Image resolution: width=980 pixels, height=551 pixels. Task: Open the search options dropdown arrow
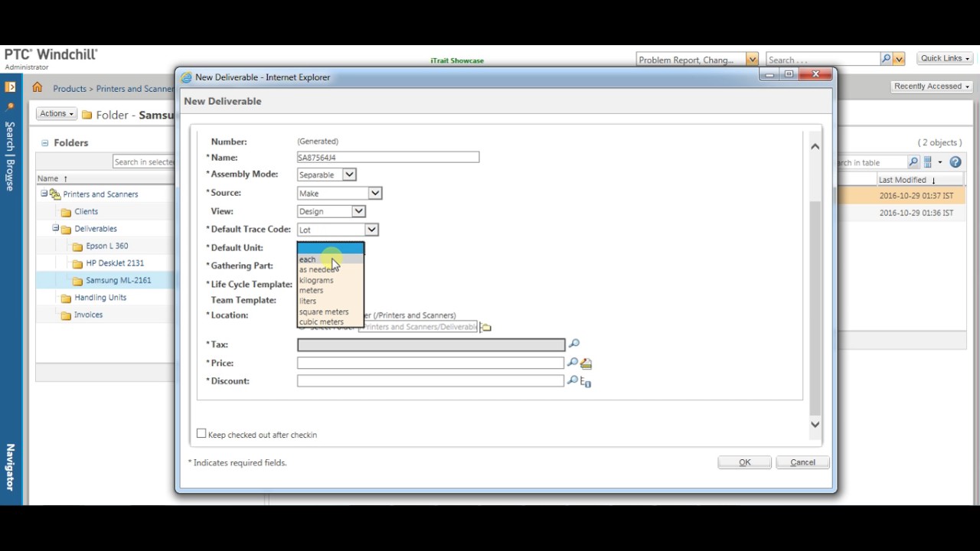click(899, 59)
